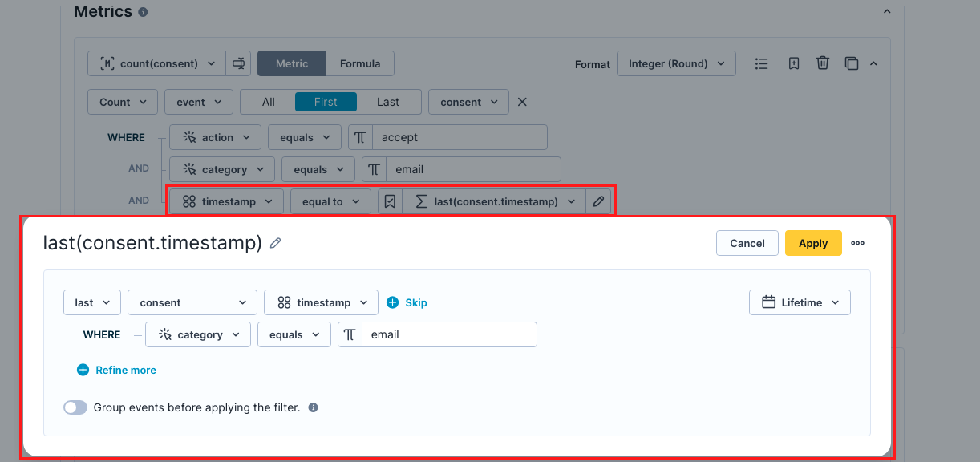Collapse the Metrics section chevron
The height and width of the screenshot is (462, 980).
[886, 12]
